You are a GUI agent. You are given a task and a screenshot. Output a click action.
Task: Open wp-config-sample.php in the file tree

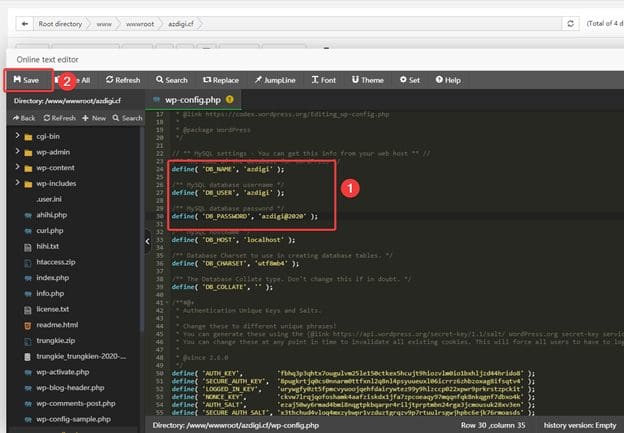77,408
